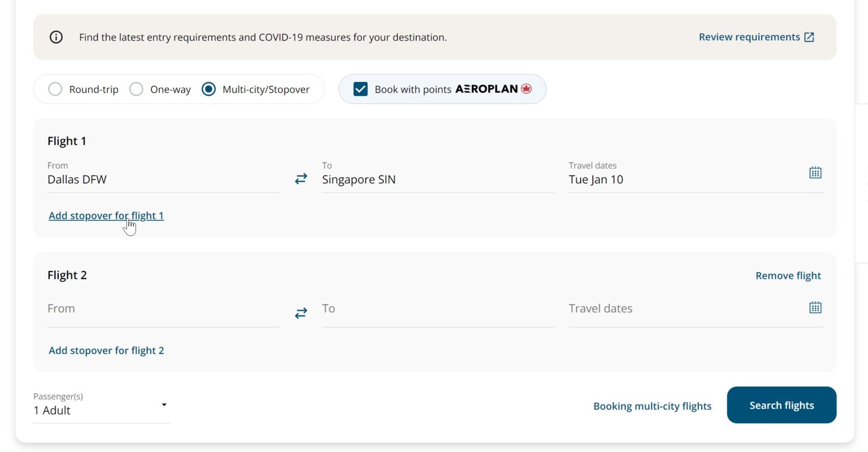Open the Passenger(s) dropdown
Image resolution: width=868 pixels, height=452 pixels.
(102, 404)
